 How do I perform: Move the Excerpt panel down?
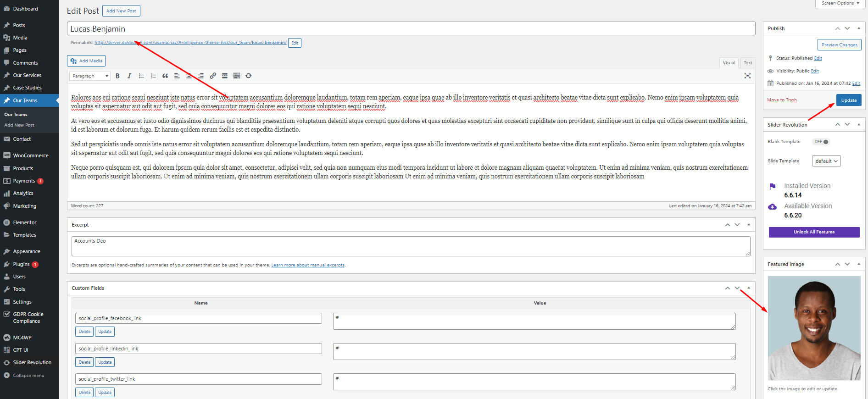pos(737,225)
